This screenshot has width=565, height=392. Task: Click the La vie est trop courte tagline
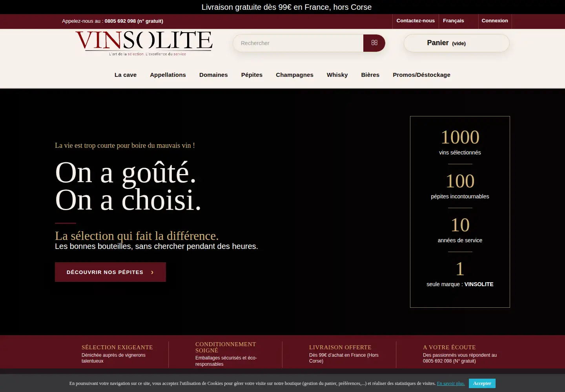[125, 145]
